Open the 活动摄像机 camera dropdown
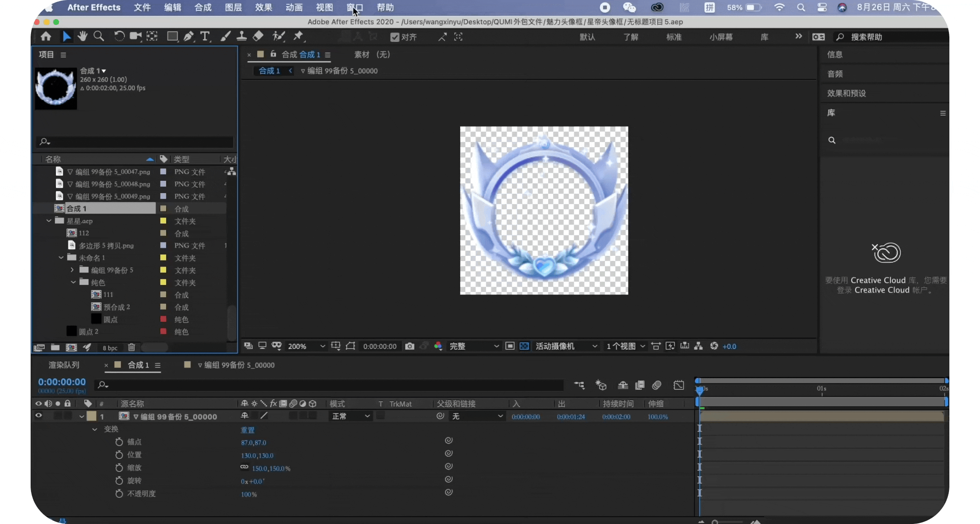Screen dimensions: 980x524 pos(566,346)
